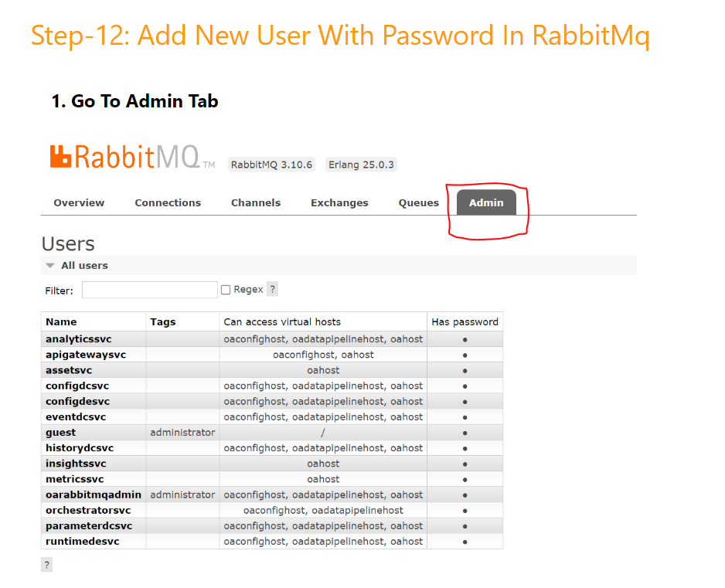The height and width of the screenshot is (588, 725).
Task: Click the RabbitMQ logo icon
Action: pyautogui.click(x=61, y=156)
